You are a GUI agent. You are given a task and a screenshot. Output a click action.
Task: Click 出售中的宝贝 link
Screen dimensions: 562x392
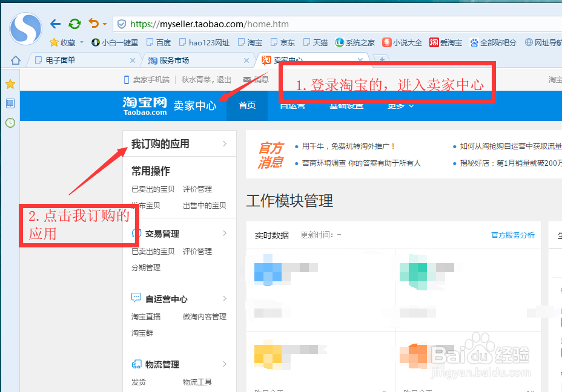[204, 206]
